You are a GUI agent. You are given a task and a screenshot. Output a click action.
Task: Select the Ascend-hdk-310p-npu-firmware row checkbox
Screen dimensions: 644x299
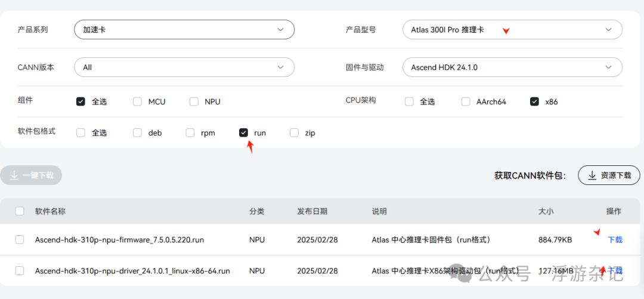(x=20, y=239)
